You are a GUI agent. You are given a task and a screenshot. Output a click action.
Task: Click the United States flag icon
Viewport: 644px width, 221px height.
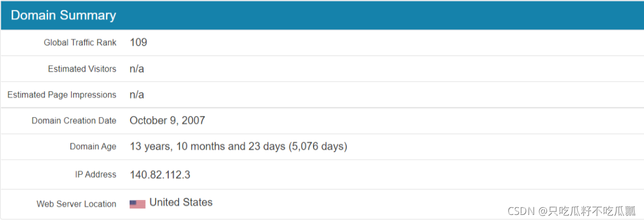click(137, 204)
